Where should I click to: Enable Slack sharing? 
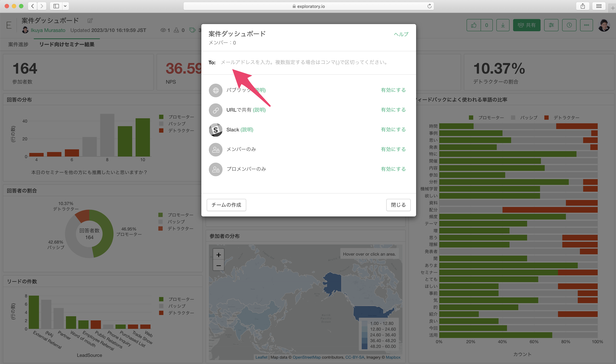[393, 130]
